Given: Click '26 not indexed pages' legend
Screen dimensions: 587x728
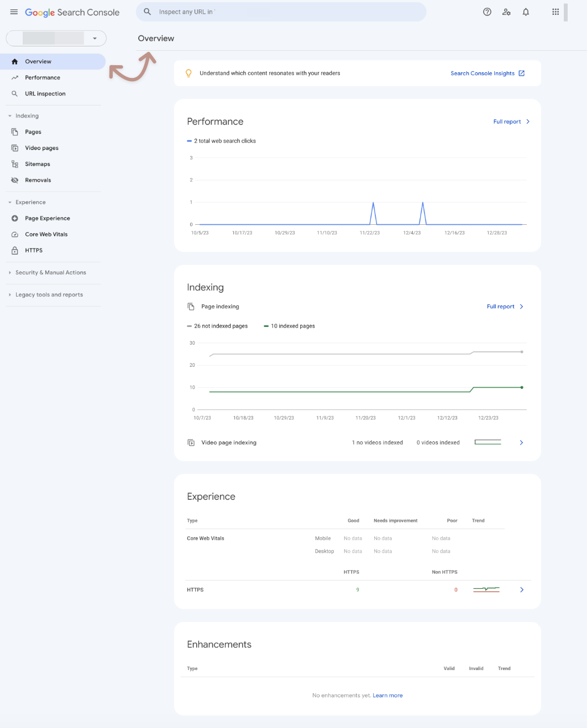Looking at the screenshot, I should (217, 326).
